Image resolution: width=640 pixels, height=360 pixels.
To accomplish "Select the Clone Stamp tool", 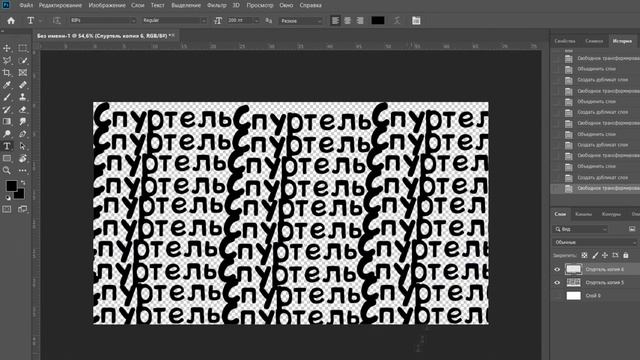I will click(22, 97).
